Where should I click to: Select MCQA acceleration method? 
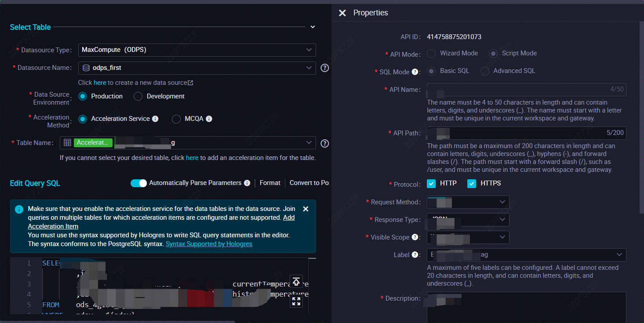coord(176,119)
